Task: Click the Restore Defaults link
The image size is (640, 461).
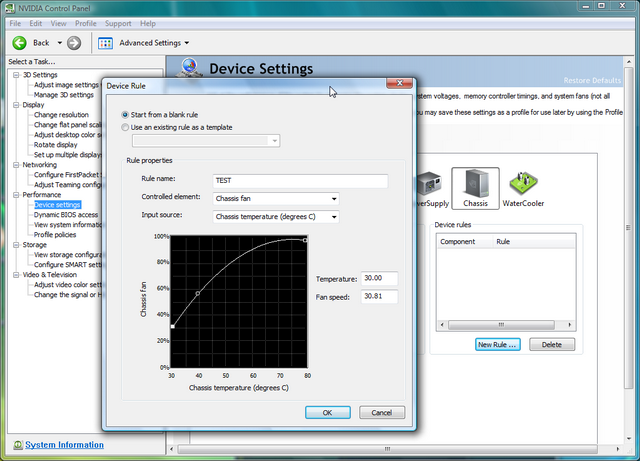Action: tap(592, 80)
